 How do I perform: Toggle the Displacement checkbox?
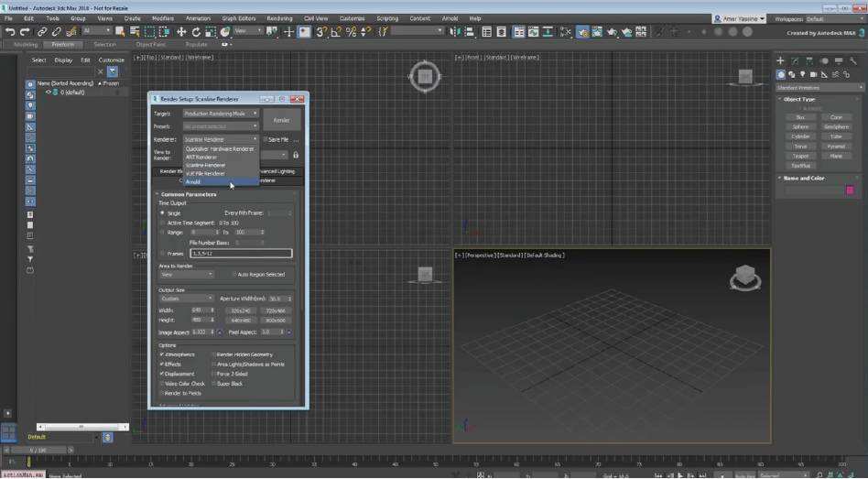(x=162, y=374)
